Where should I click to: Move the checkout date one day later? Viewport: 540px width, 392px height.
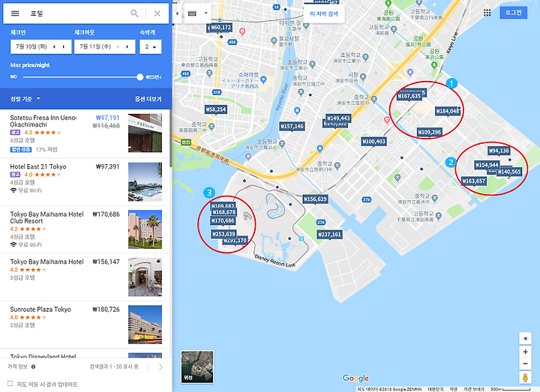[x=127, y=46]
